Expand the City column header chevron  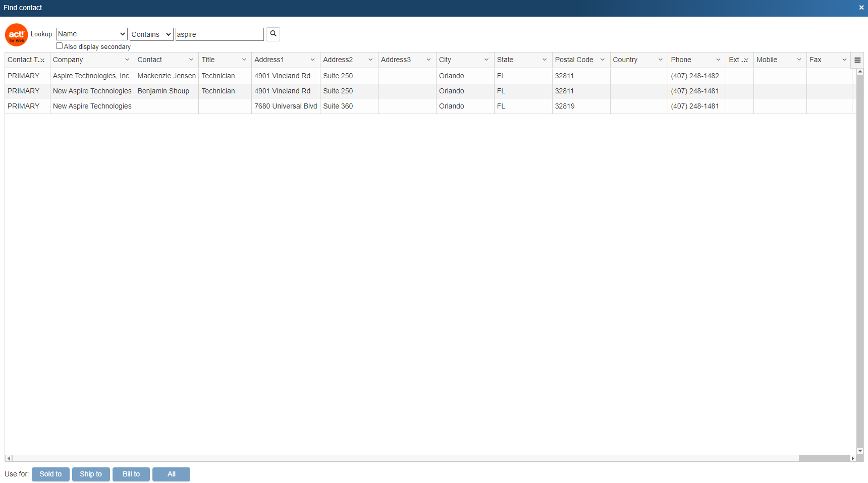tap(486, 60)
